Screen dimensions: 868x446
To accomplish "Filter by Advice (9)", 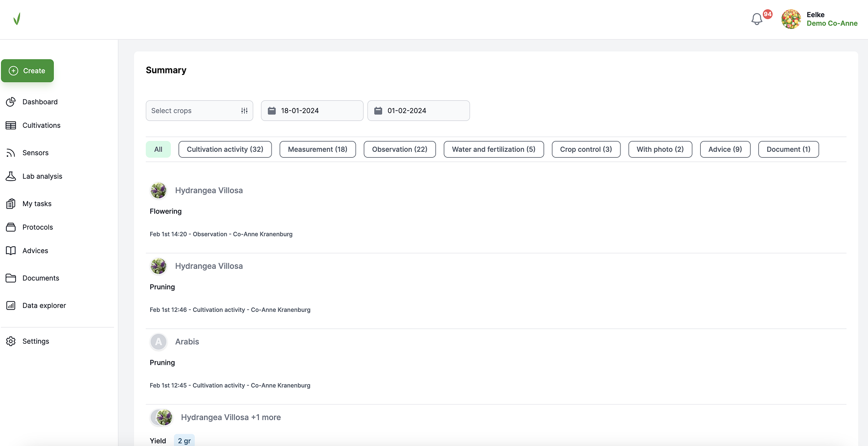I will [x=725, y=149].
